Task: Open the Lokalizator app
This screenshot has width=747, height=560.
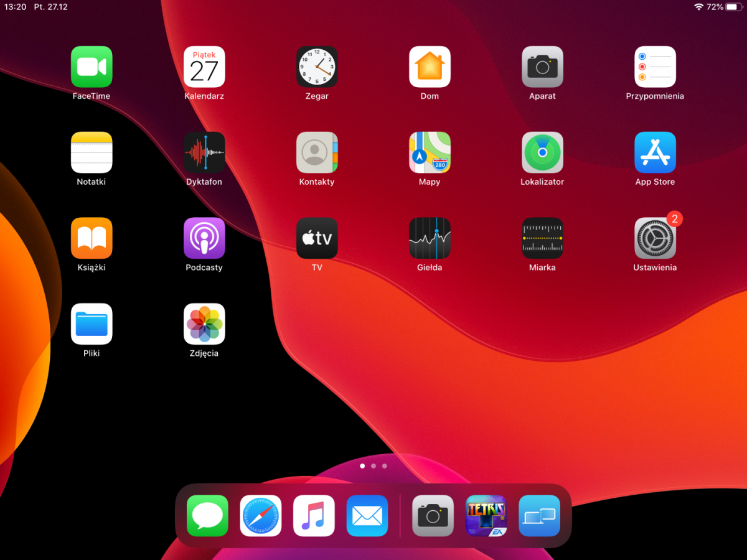Action: tap(542, 152)
